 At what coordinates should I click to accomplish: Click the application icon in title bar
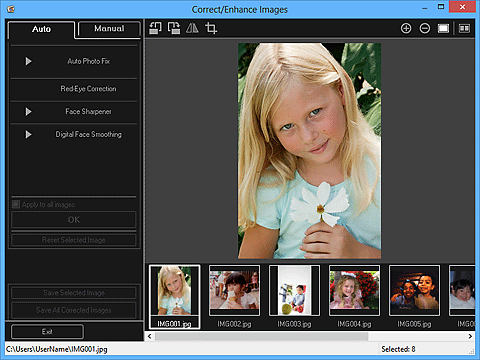(x=11, y=9)
